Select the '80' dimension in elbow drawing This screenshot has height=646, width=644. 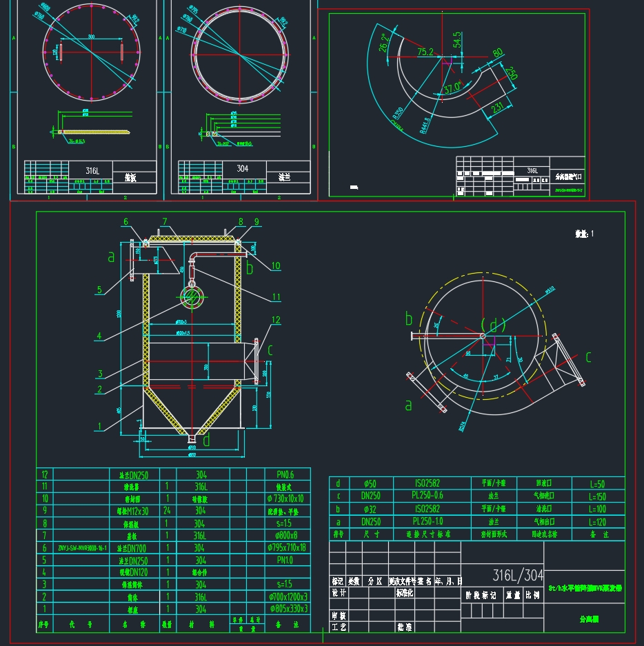(497, 53)
